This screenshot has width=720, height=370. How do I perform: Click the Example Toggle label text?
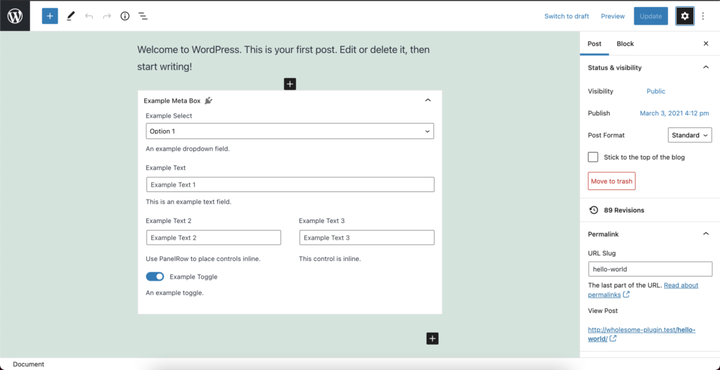193,277
